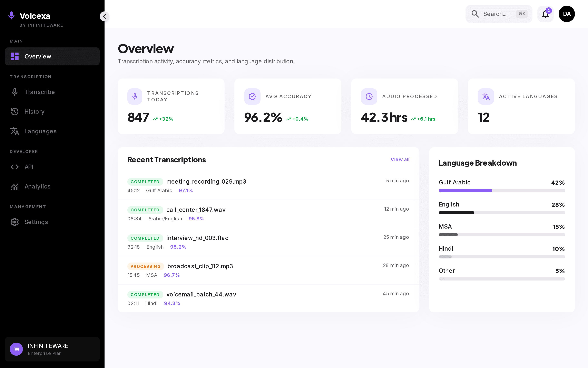Screen dimensions: 588x368
Task: Click the 97.1% accuracy for meeting recording
Action: (186, 191)
